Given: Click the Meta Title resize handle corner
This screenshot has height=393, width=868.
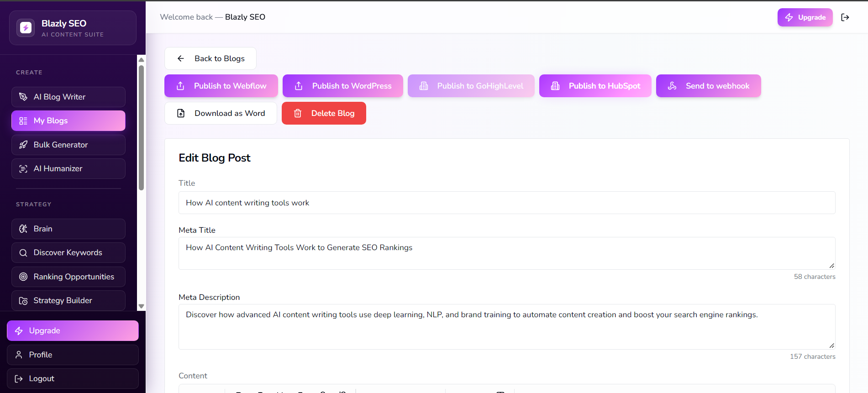Looking at the screenshot, I should point(832,266).
